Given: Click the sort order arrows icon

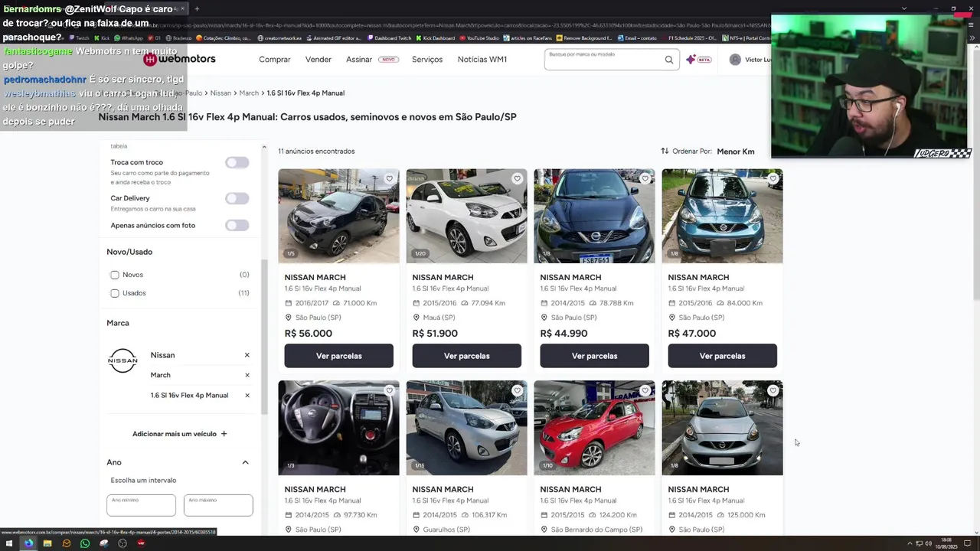Looking at the screenshot, I should click(665, 151).
